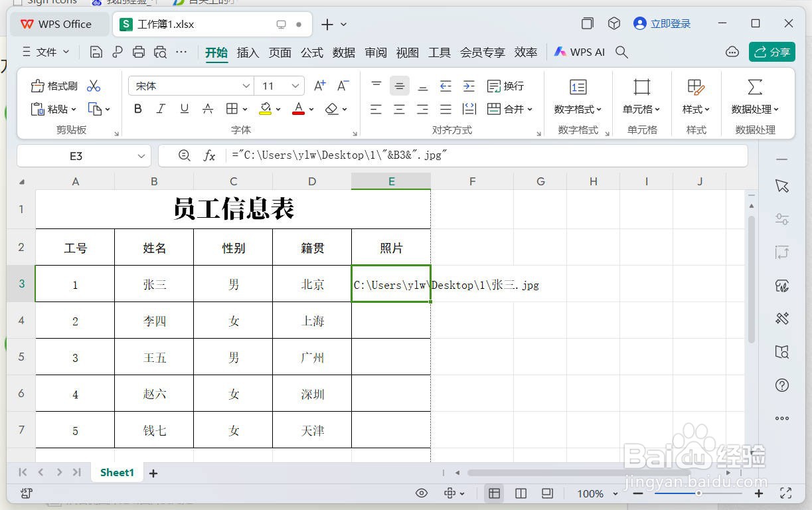The width and height of the screenshot is (812, 510).
Task: Toggle Italic formatting
Action: [161, 109]
